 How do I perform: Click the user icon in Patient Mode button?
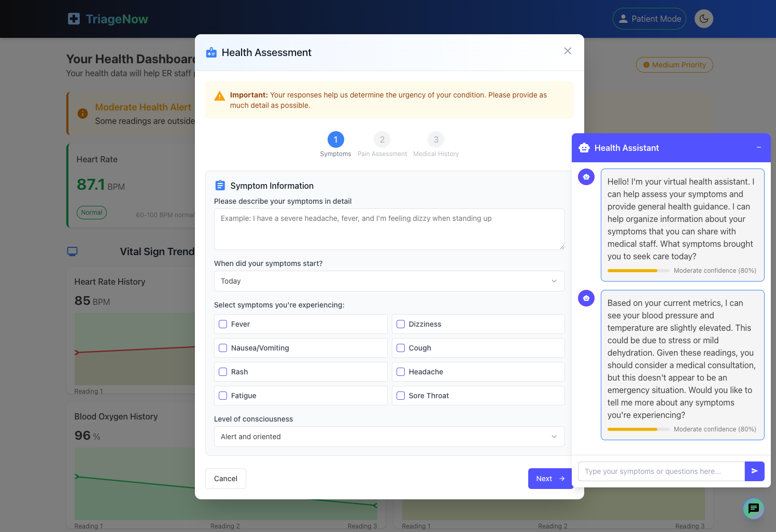[624, 19]
